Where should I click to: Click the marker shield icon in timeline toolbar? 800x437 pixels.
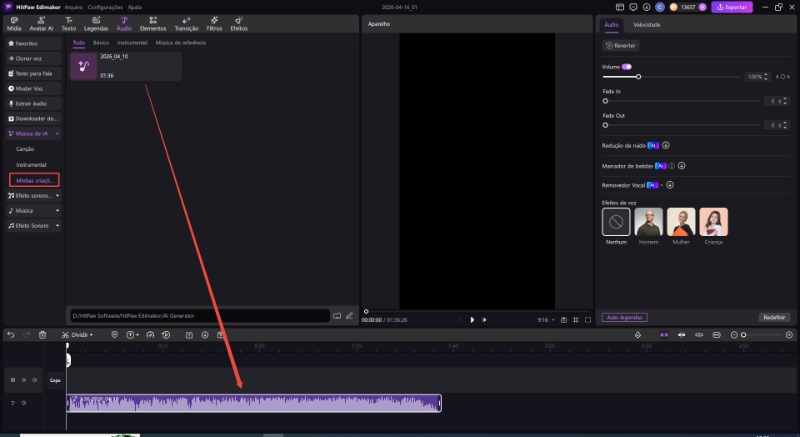click(x=114, y=335)
